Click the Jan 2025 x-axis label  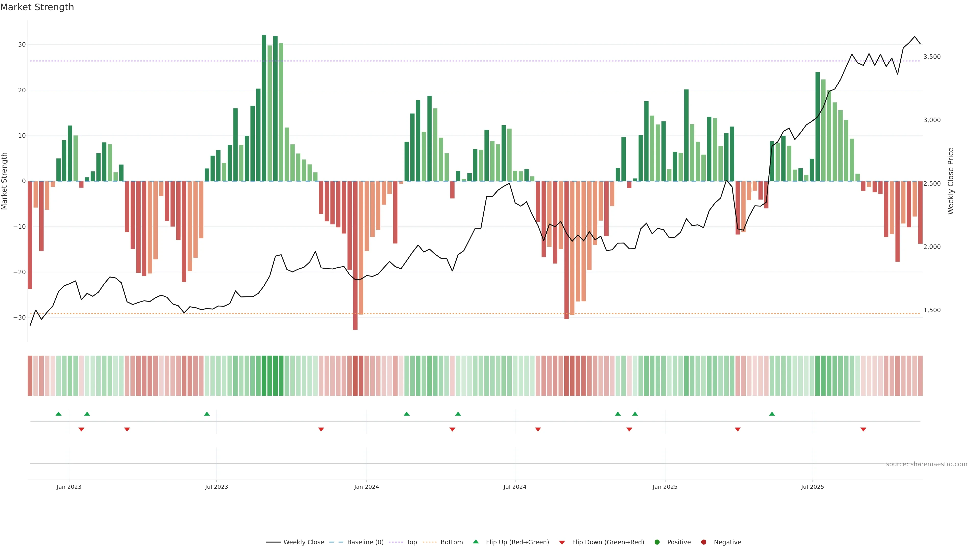click(665, 487)
